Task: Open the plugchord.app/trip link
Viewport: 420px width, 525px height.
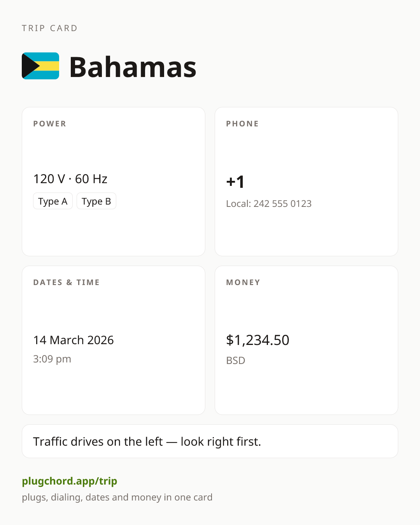Action: click(70, 481)
